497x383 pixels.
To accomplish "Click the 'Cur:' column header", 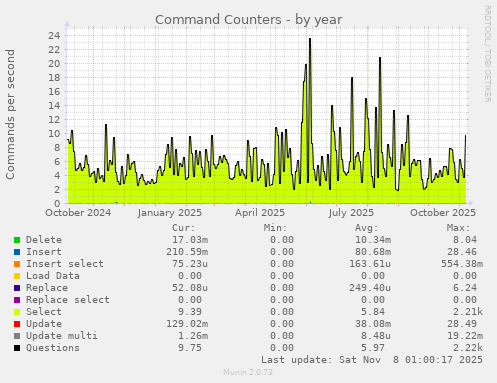I will [x=184, y=228].
